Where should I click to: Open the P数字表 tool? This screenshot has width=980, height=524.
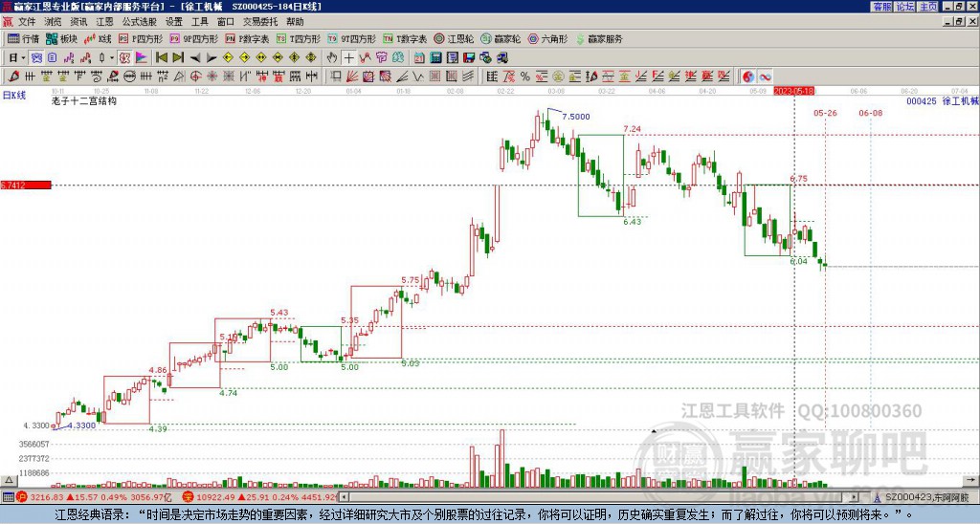pos(247,38)
